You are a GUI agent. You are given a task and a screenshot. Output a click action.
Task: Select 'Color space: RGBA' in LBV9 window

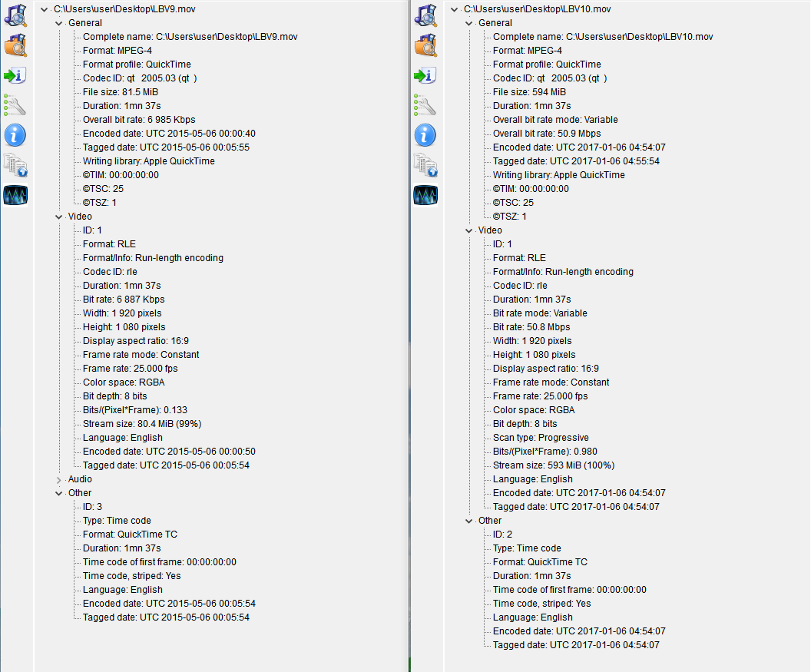coord(124,382)
